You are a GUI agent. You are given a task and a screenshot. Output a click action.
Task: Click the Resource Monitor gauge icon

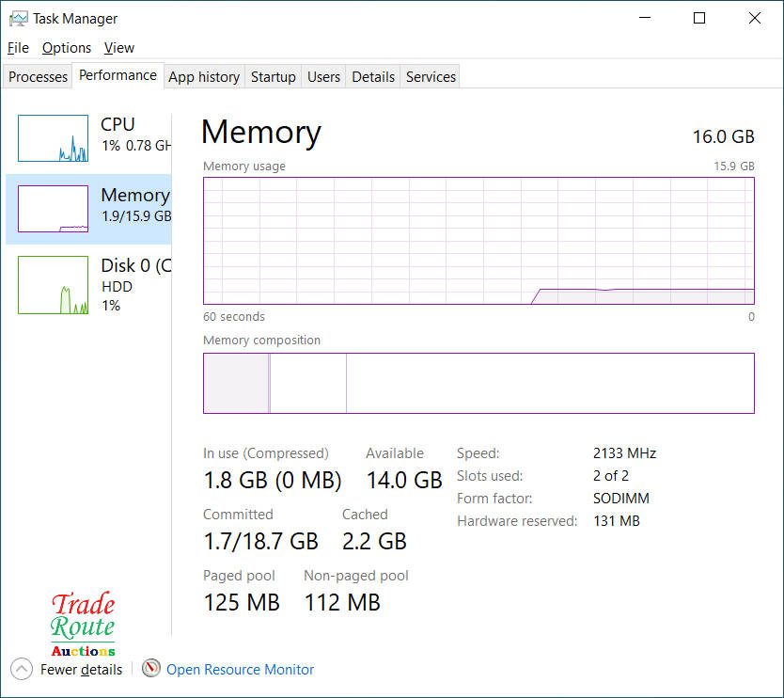151,669
